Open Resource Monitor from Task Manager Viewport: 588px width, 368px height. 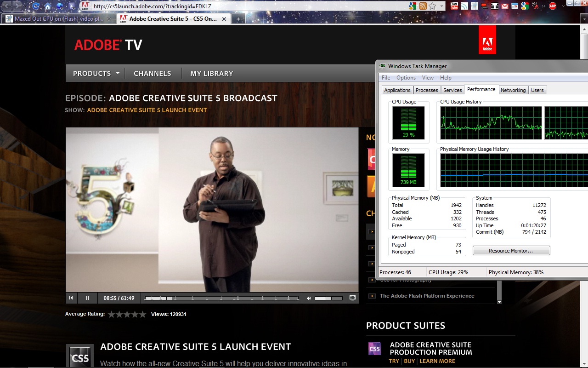point(511,251)
